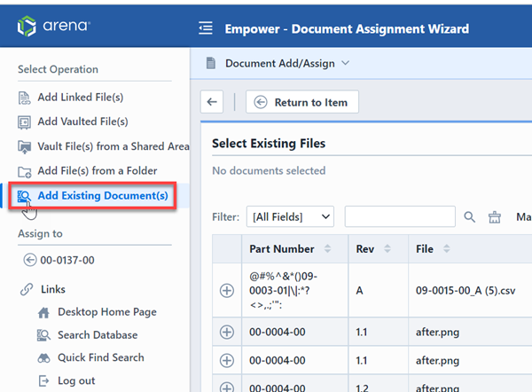The width and height of the screenshot is (532, 392).
Task: Click the folder-plus icon for Add from Folder
Action: point(25,172)
